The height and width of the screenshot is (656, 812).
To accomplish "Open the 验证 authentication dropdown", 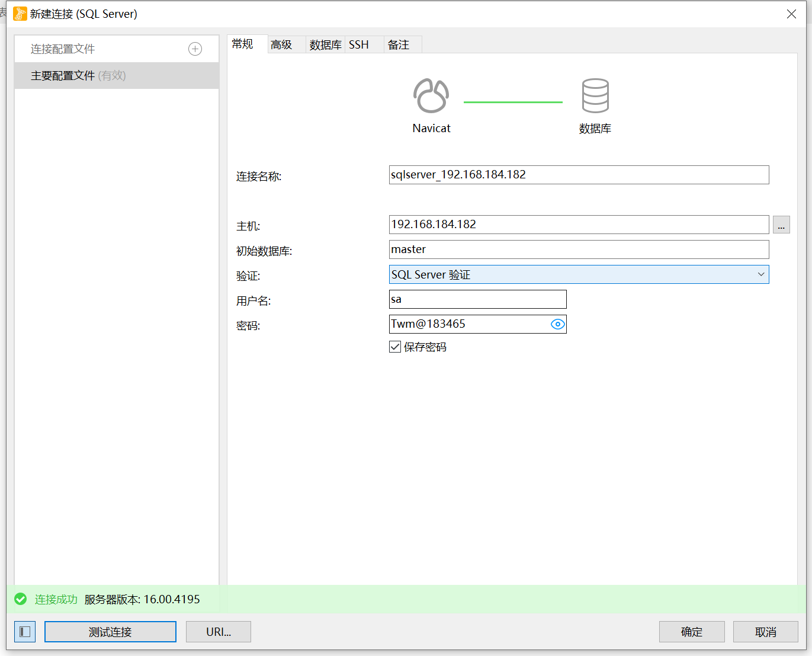I will click(762, 274).
